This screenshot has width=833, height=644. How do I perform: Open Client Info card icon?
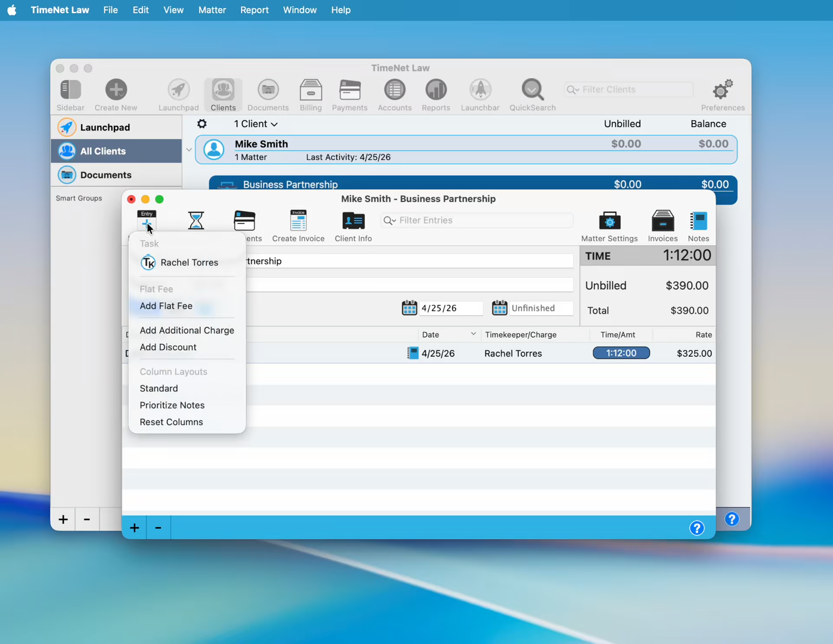[353, 221]
